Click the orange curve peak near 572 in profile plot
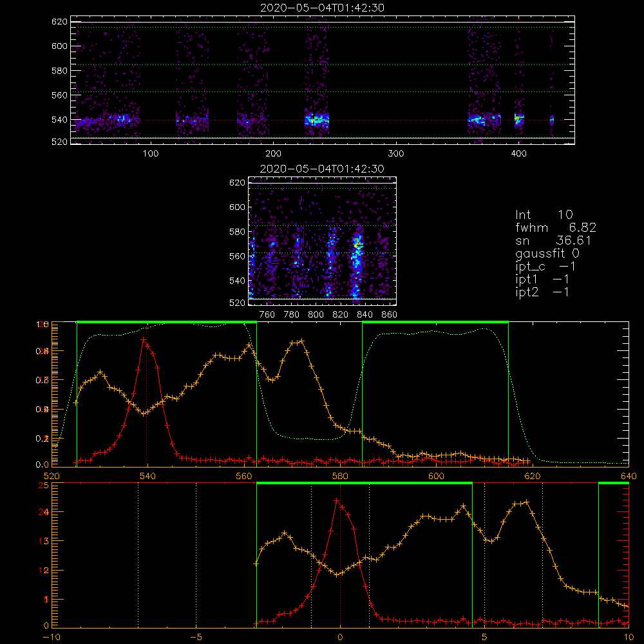The width and height of the screenshot is (644, 644). [302, 341]
